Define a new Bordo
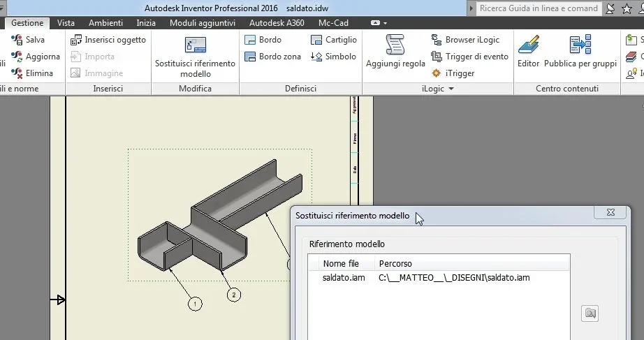This screenshot has height=340, width=644. [x=263, y=40]
